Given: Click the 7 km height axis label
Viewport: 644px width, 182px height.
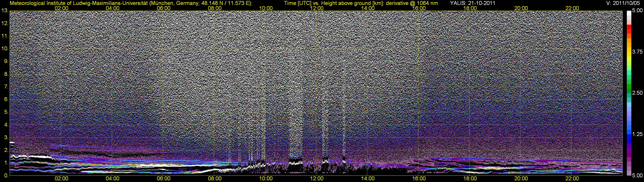Looking at the screenshot, I should pyautogui.click(x=6, y=87).
